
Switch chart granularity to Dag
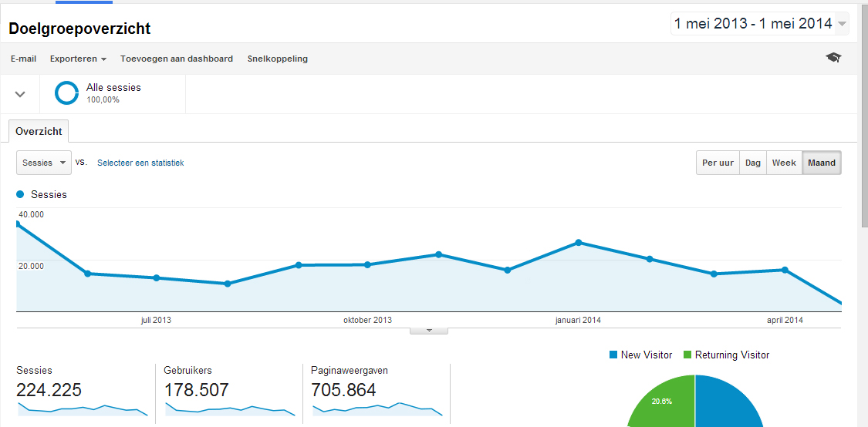753,163
